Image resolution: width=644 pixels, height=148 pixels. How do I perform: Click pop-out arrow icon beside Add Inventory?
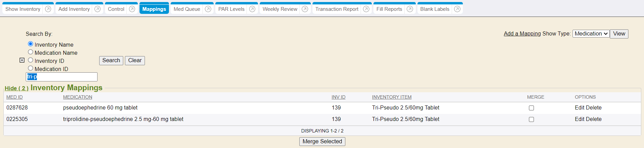tap(98, 9)
